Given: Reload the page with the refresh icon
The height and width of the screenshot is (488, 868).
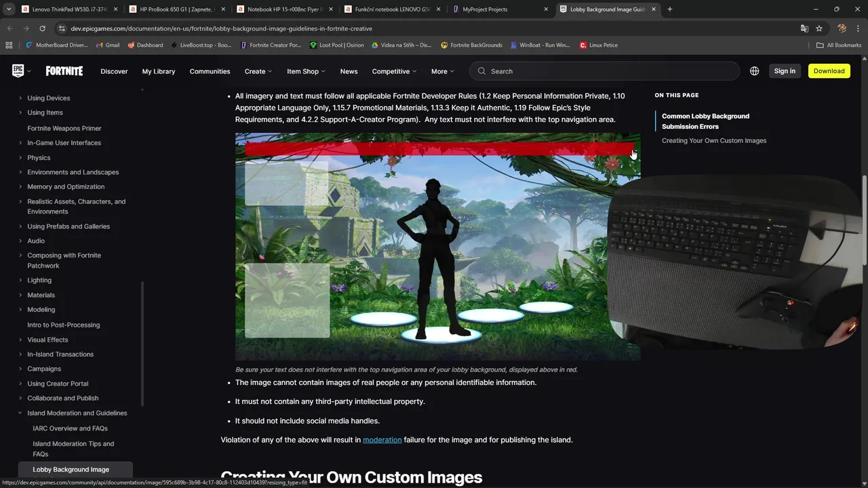Looking at the screenshot, I should 42,28.
